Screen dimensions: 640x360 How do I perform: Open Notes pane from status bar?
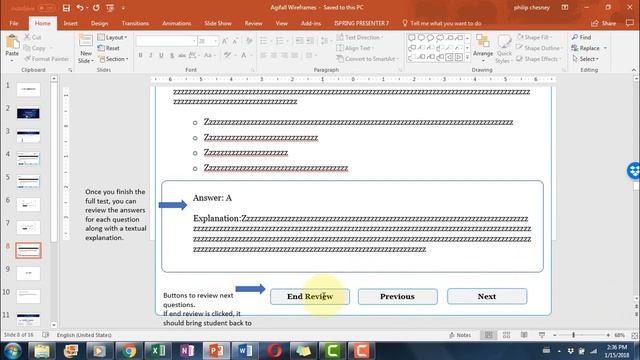tap(460, 335)
